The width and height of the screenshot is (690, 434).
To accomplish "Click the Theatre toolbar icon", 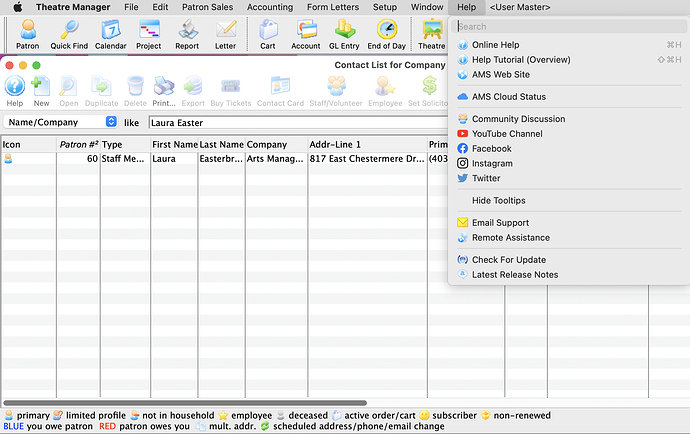I will [432, 34].
